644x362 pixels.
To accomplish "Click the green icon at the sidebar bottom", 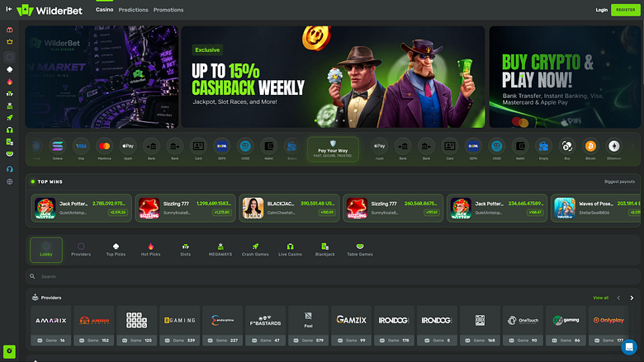I will click(x=9, y=351).
